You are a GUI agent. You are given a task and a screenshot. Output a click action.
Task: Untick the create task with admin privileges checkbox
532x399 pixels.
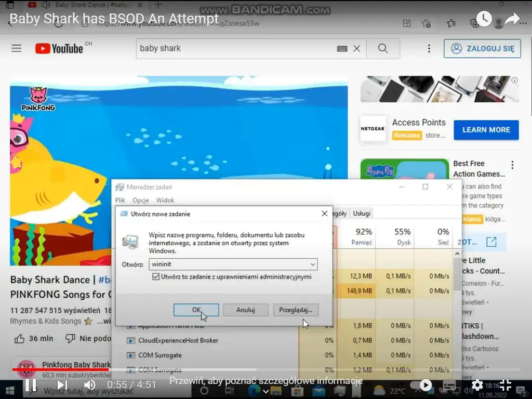point(156,276)
